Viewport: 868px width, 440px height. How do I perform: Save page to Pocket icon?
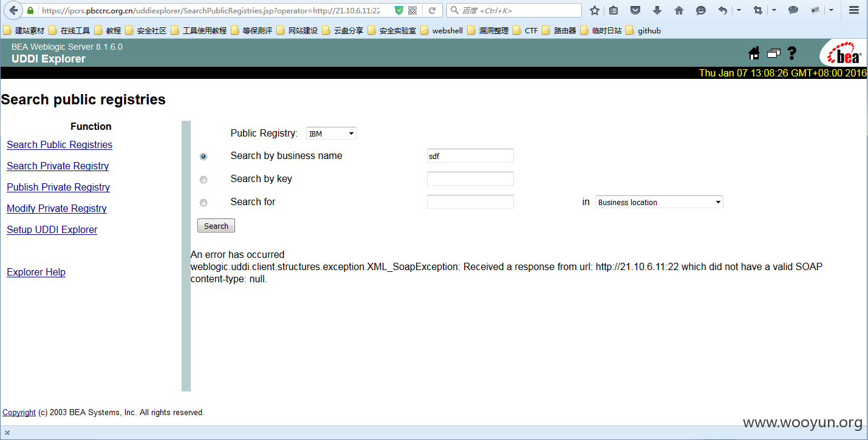(x=635, y=10)
